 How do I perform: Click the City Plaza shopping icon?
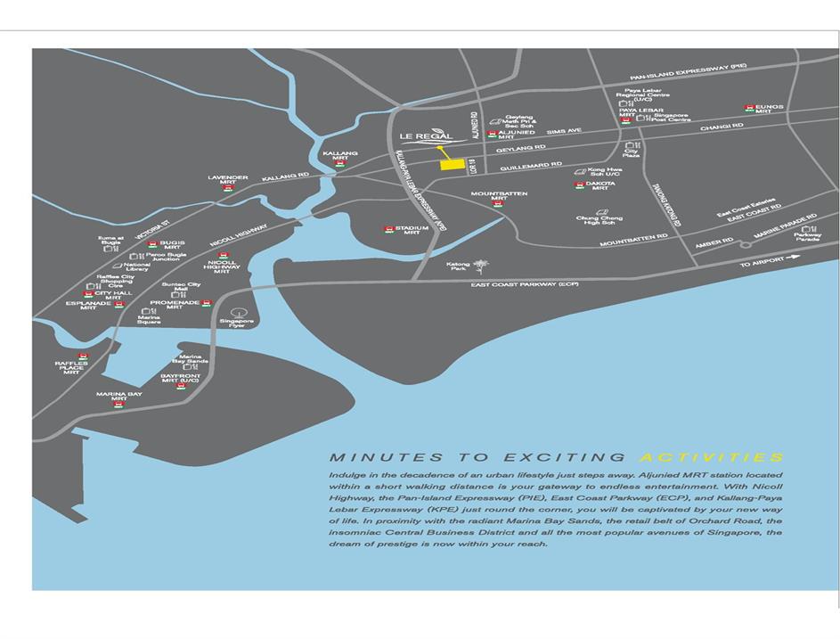pos(632,145)
